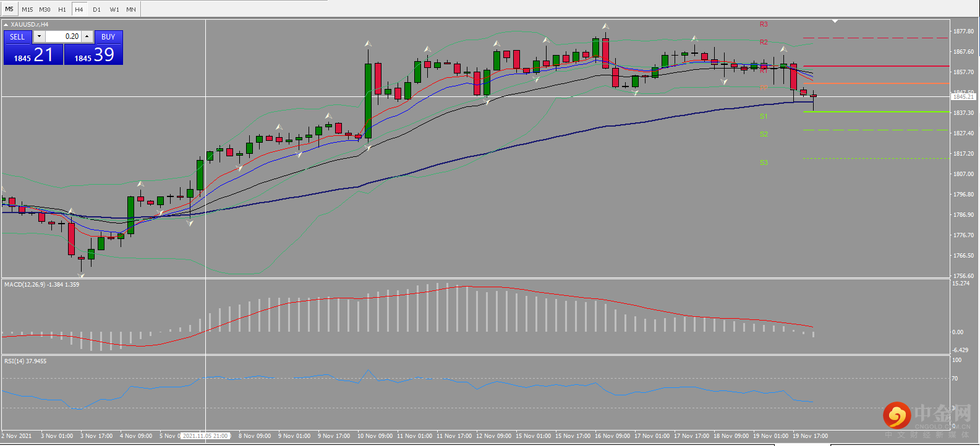Click the SELL button in the trade panel

click(17, 37)
